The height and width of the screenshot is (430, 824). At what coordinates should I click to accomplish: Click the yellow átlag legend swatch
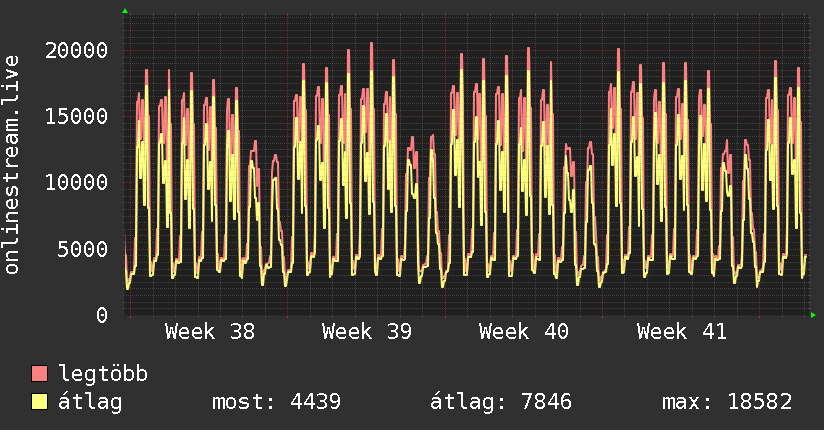[39, 401]
